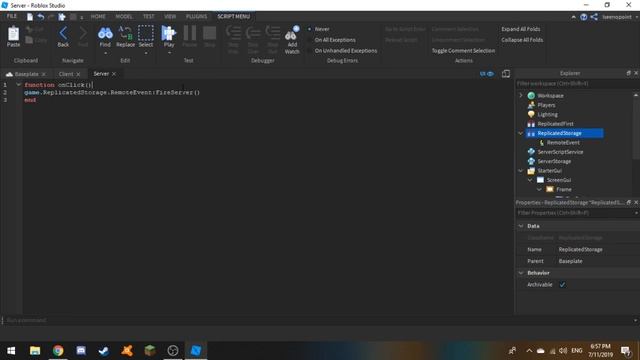Image resolution: width=640 pixels, height=360 pixels.
Task: Click the Windows Start button
Action: pyautogui.click(x=11, y=351)
